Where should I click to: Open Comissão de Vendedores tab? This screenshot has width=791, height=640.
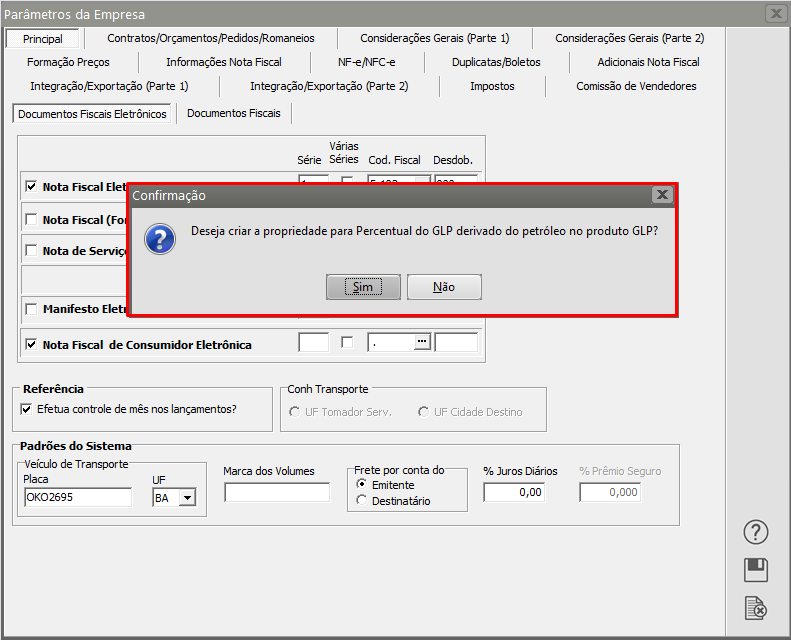coord(636,86)
